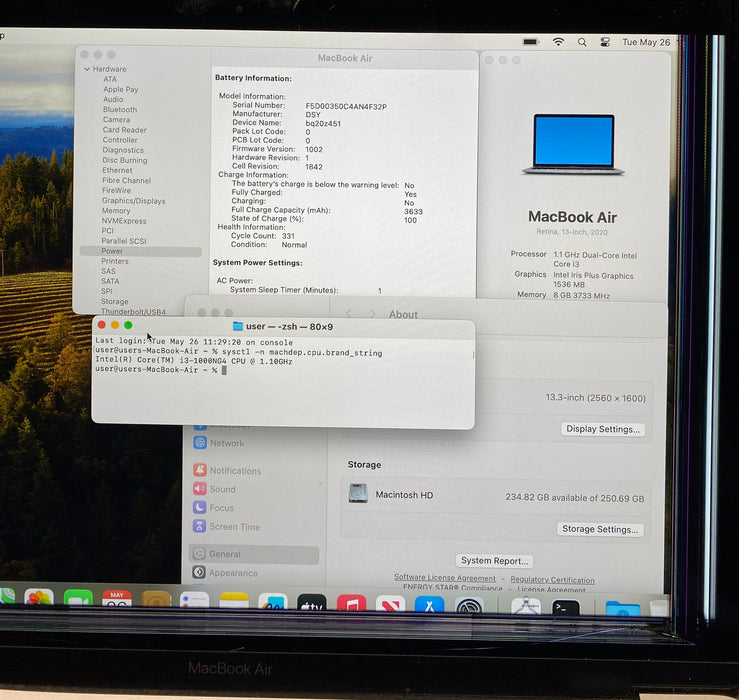Close the Terminal window
The height and width of the screenshot is (700, 739).
101,325
